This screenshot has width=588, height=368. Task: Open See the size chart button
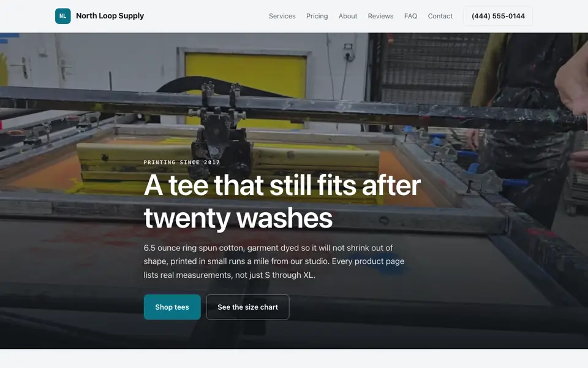pyautogui.click(x=247, y=307)
